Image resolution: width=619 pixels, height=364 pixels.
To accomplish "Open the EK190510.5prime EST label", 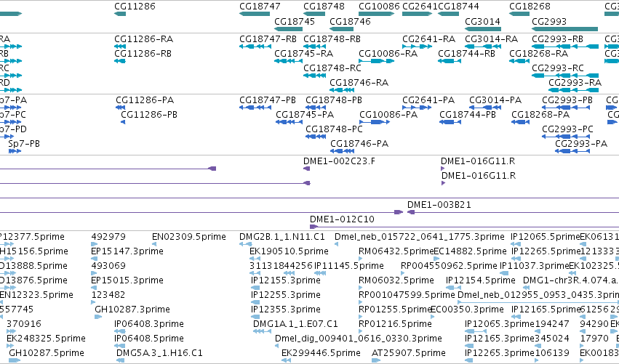I will point(289,251).
